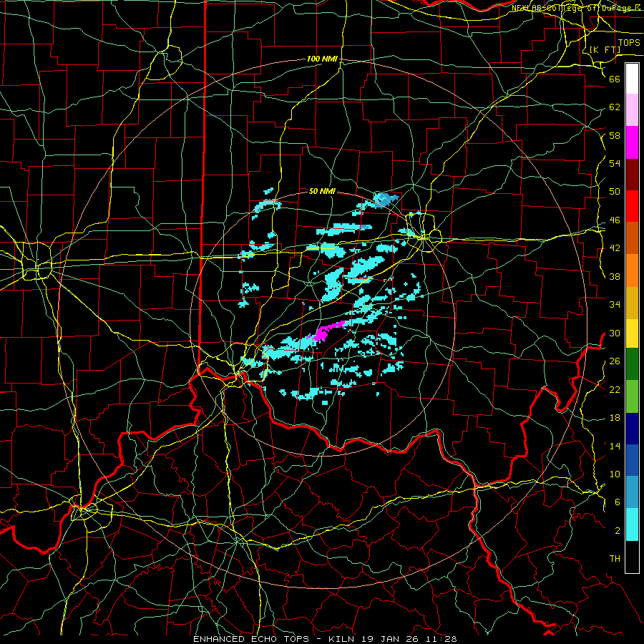Click the '66' legend value
Image resolution: width=644 pixels, height=644 pixels.
pos(615,79)
